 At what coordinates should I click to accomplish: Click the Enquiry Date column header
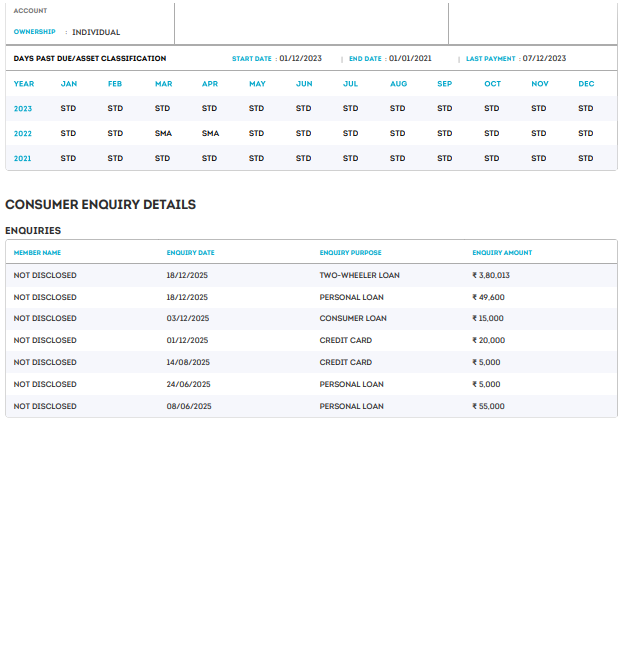coord(190,253)
